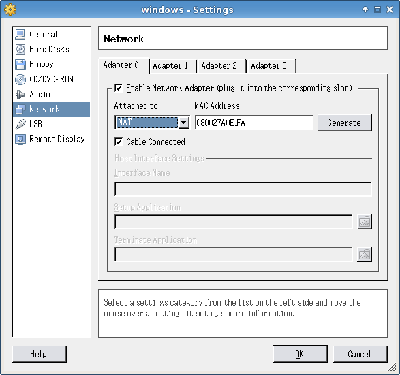Select the USB plug icon
Viewport: 400px width, 375px height.
click(x=20, y=124)
